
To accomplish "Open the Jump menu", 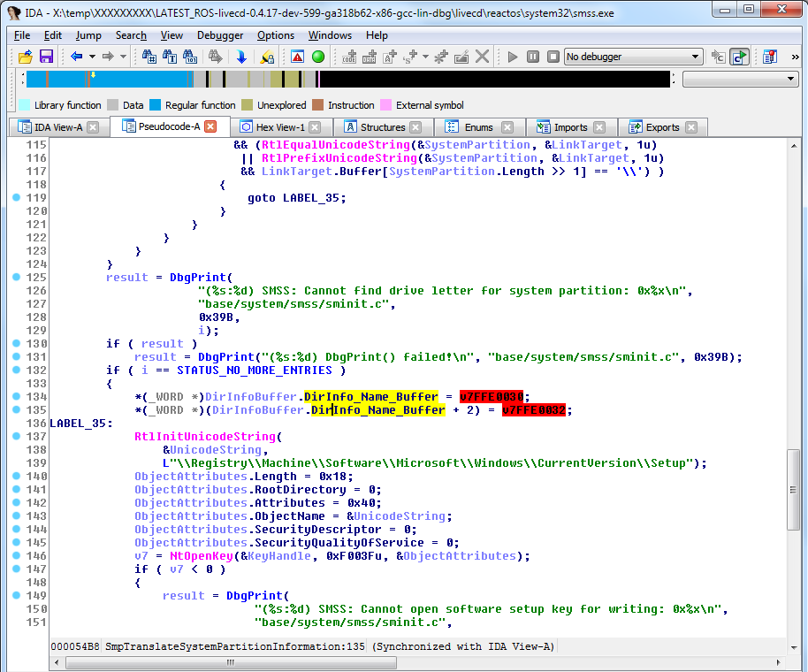I will point(88,35).
